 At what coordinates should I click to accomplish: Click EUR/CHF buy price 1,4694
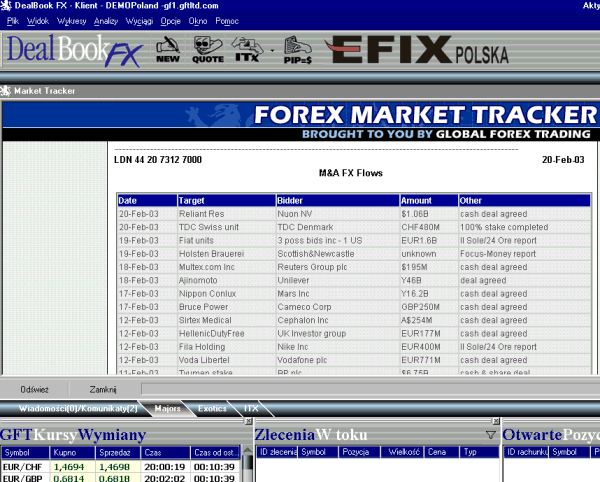(x=72, y=467)
